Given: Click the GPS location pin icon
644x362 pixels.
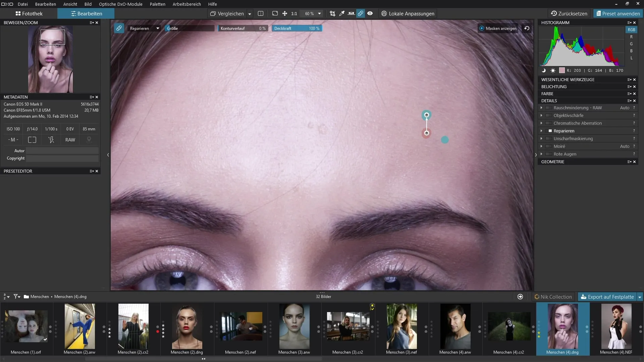Looking at the screenshot, I should click(x=89, y=140).
